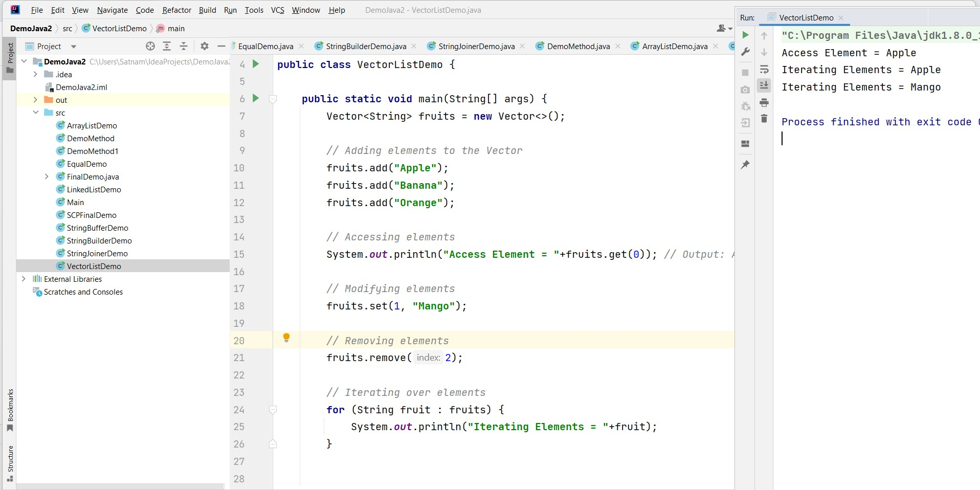The height and width of the screenshot is (490, 980).
Task: Click Collapse All in Project toolbar
Action: tap(184, 46)
